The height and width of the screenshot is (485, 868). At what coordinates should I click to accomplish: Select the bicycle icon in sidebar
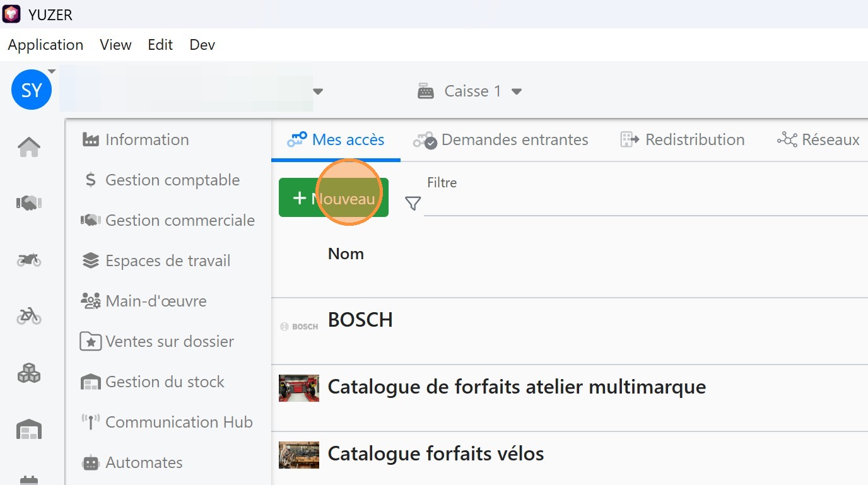pyautogui.click(x=29, y=316)
